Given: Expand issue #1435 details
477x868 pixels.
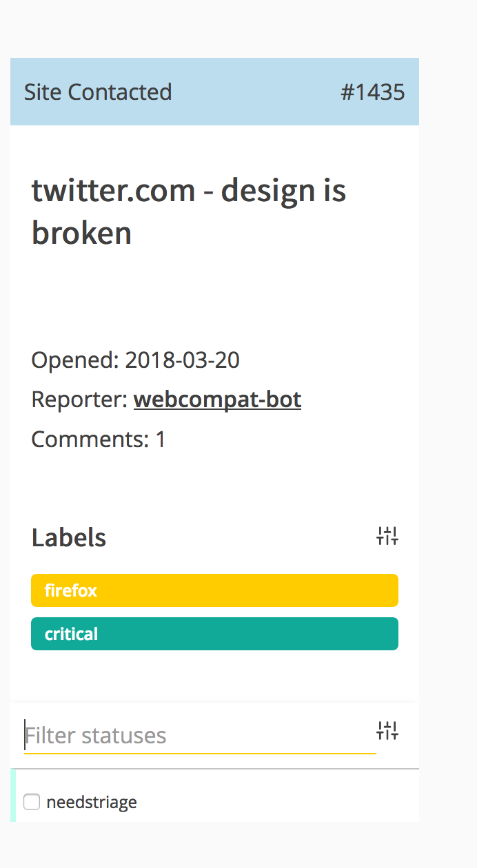Looking at the screenshot, I should click(372, 92).
